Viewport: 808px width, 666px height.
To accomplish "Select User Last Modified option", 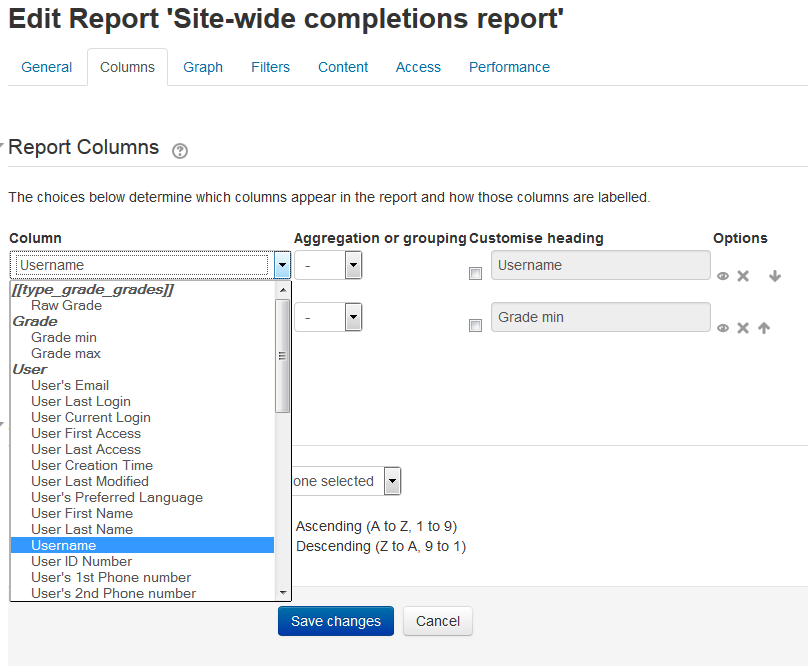I will (143, 481).
